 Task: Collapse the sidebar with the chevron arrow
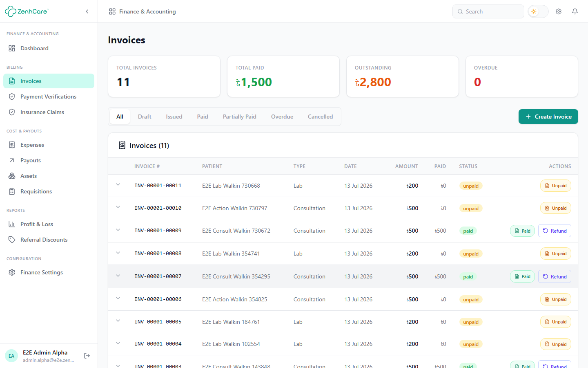coord(87,11)
